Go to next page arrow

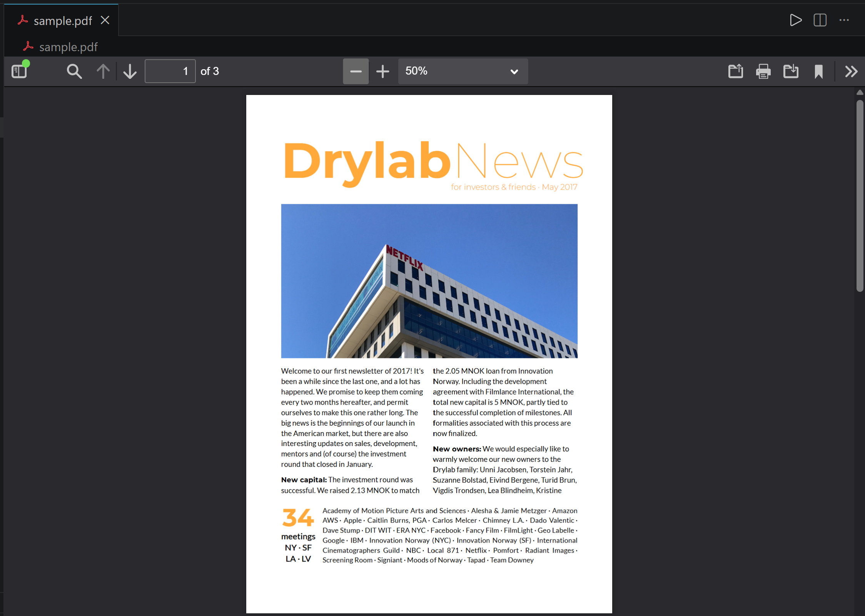click(130, 71)
